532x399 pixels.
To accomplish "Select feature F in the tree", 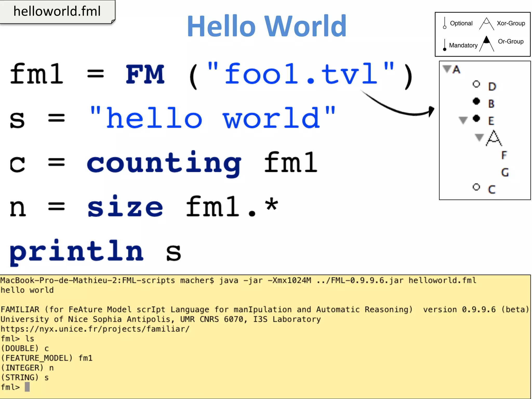I will point(504,155).
